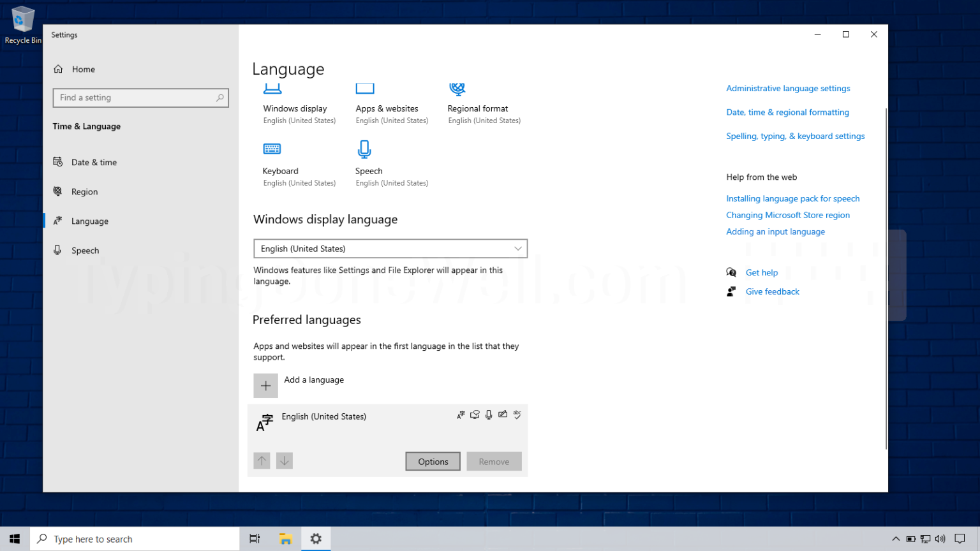Click the Region sidebar icon
The image size is (980, 551).
[x=57, y=191]
